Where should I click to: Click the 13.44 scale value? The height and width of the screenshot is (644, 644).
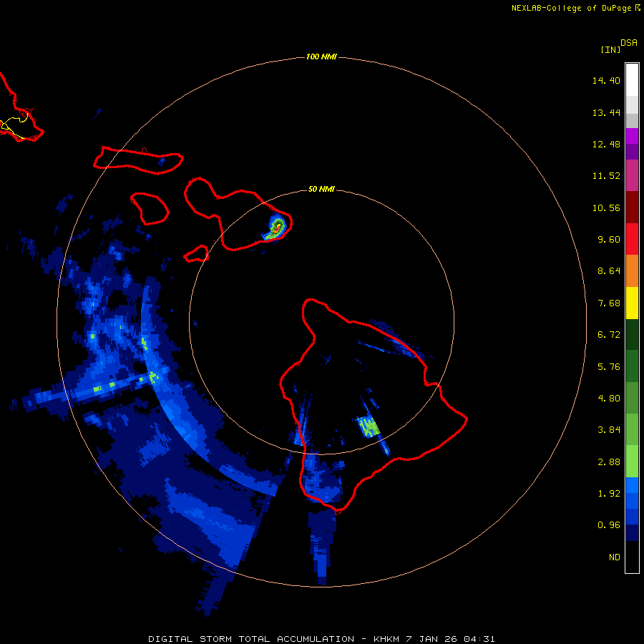(606, 112)
